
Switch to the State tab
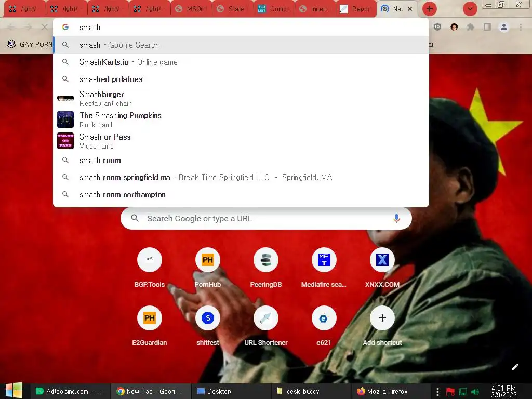point(233,9)
